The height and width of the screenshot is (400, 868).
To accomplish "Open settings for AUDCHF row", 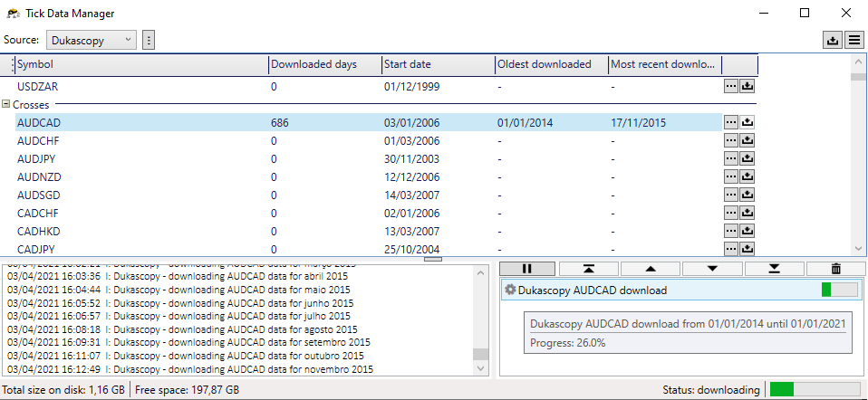I will click(731, 140).
